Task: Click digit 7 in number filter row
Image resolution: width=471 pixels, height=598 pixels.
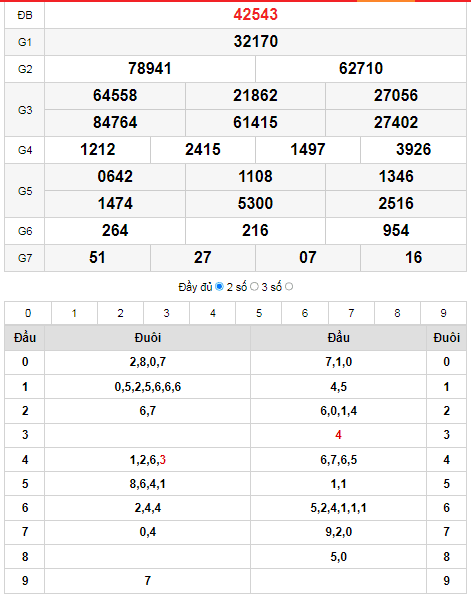Action: 351,313
